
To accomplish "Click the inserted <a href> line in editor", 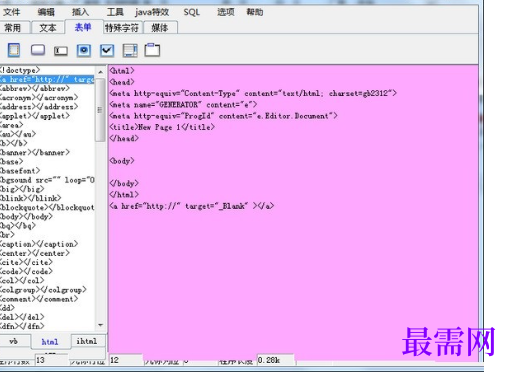I will 192,206.
